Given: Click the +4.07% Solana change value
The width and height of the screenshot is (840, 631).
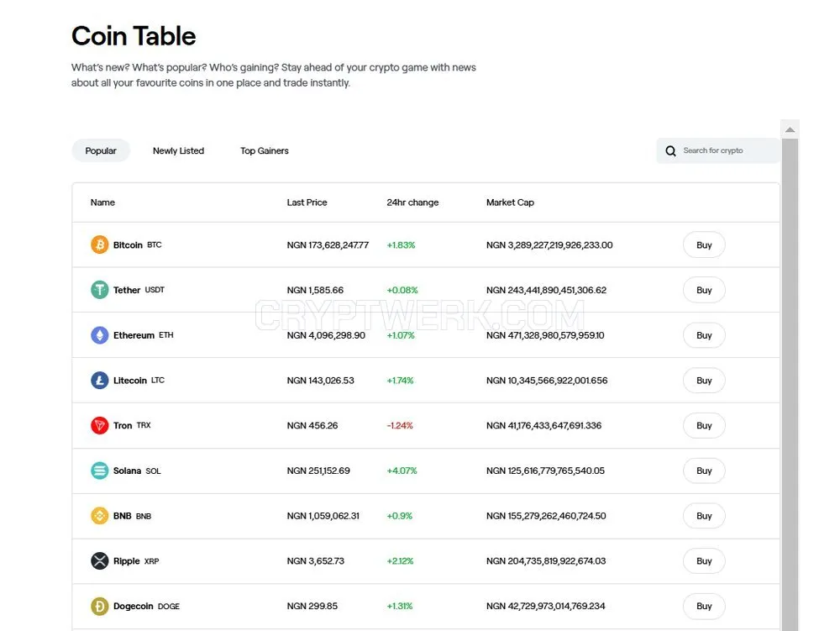Looking at the screenshot, I should pos(402,471).
